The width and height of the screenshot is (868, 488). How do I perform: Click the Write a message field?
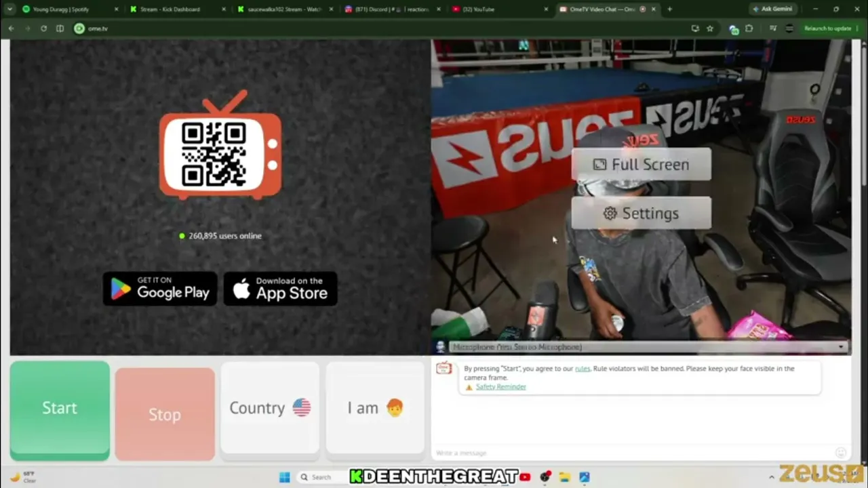pyautogui.click(x=631, y=453)
